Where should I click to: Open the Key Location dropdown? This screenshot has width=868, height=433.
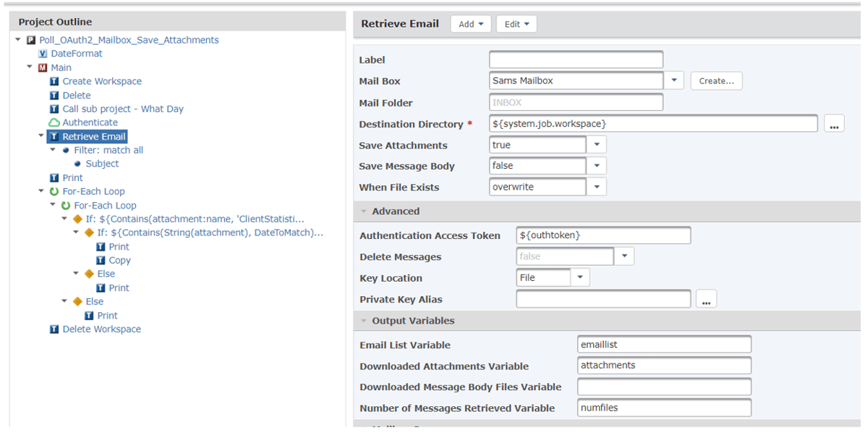(580, 277)
